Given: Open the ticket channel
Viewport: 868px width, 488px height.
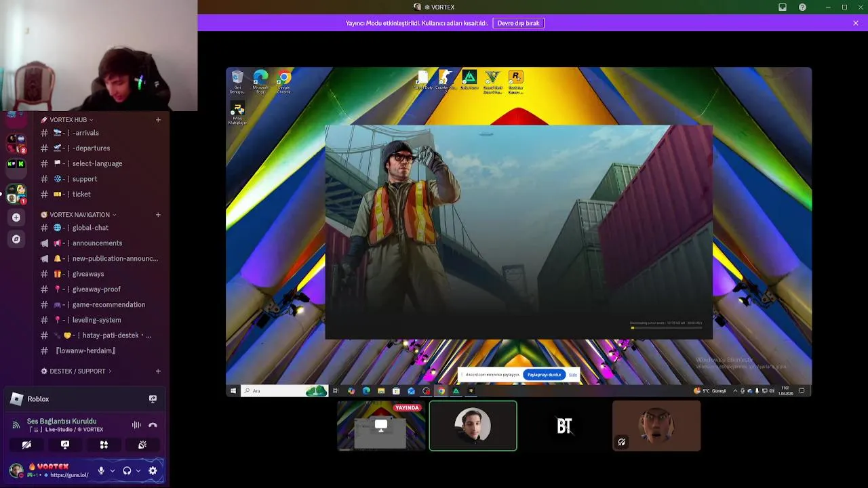Looking at the screenshot, I should coord(100,195).
